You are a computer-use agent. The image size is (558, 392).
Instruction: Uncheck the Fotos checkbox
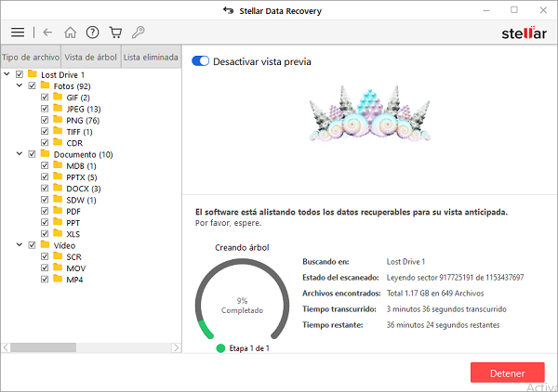point(32,85)
